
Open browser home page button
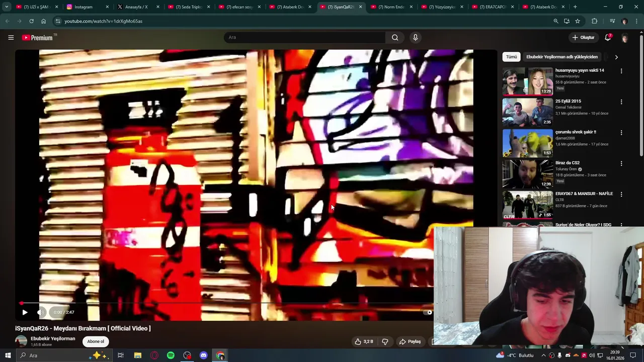pos(44,21)
